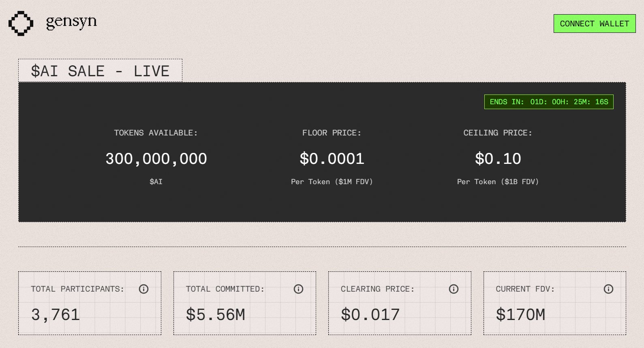The width and height of the screenshot is (644, 348).
Task: Open info icon for Total Participants
Action: coord(143,289)
